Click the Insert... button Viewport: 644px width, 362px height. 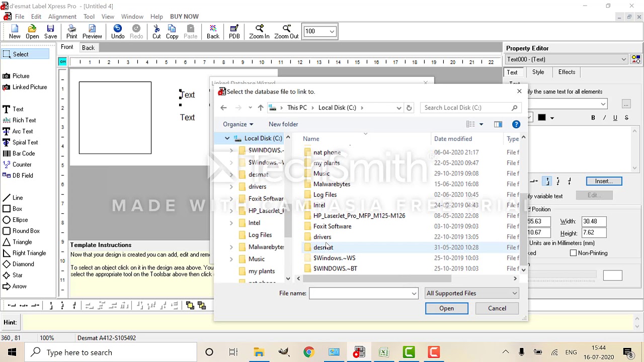604,181
